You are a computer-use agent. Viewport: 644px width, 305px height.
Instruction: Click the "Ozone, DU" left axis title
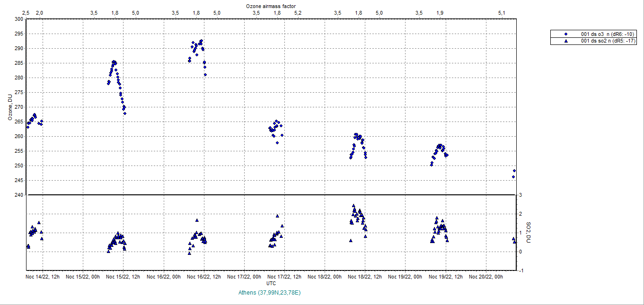[x=10, y=107]
